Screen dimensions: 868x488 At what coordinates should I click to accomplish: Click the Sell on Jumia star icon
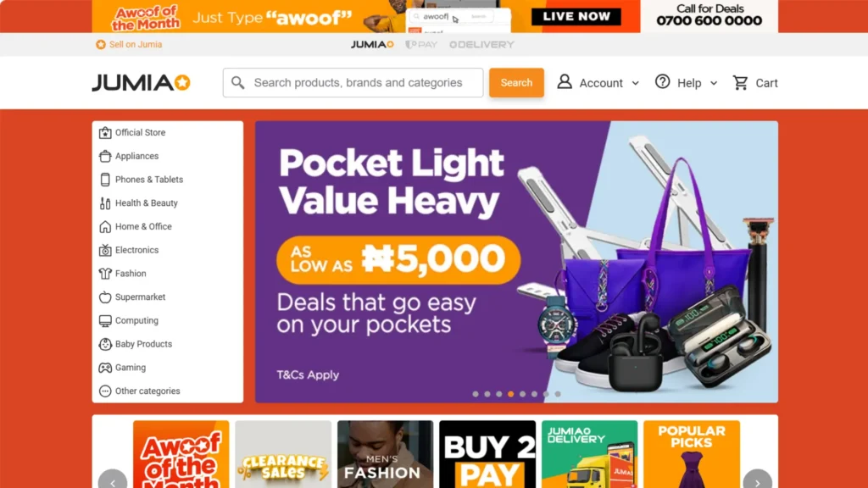[x=100, y=44]
